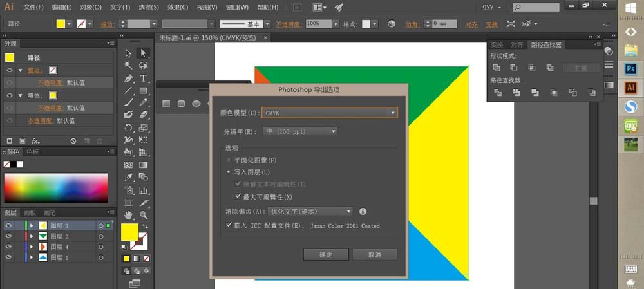644x289 pixels.
Task: Select the Type tool
Action: [144, 78]
